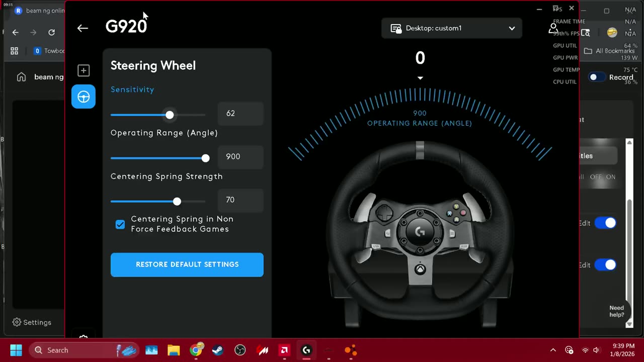This screenshot has height=362, width=644.
Task: Click Restore Default Settings button
Action: pyautogui.click(x=187, y=264)
